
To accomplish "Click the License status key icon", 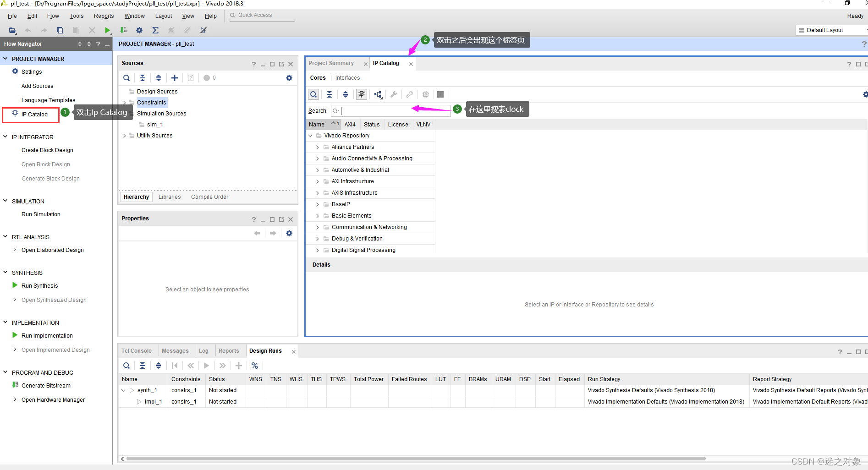I will [410, 94].
